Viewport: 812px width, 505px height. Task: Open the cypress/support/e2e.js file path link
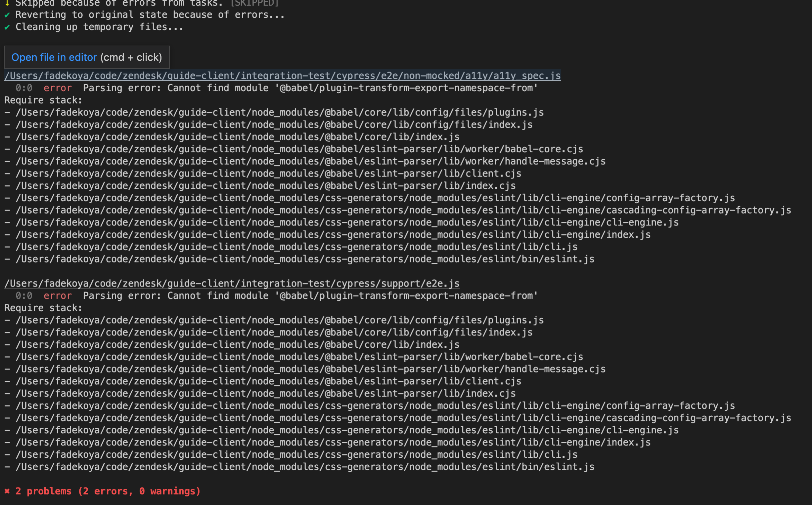(x=232, y=284)
